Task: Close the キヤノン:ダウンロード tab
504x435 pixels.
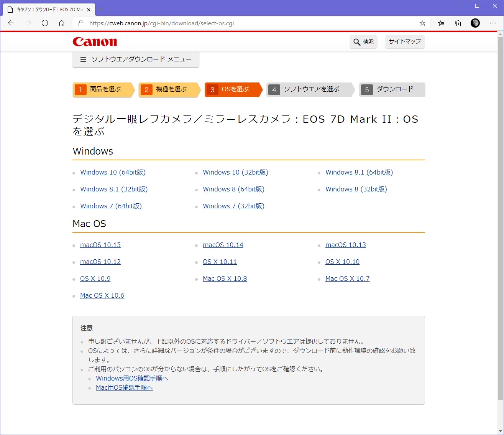Action: (89, 10)
